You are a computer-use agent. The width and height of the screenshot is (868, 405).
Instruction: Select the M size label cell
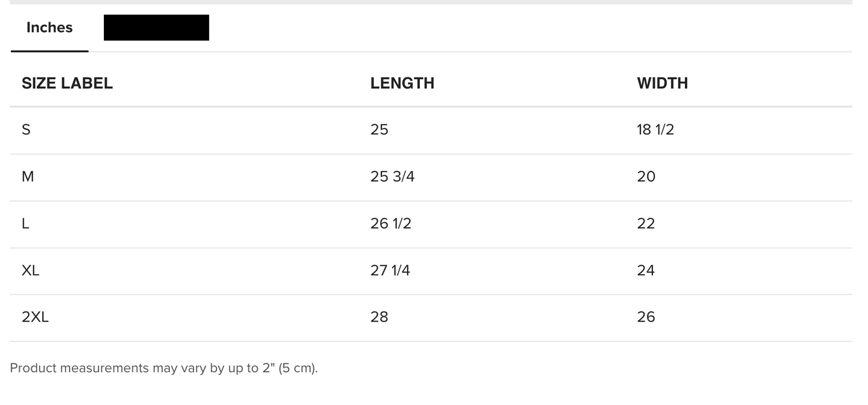click(x=28, y=176)
